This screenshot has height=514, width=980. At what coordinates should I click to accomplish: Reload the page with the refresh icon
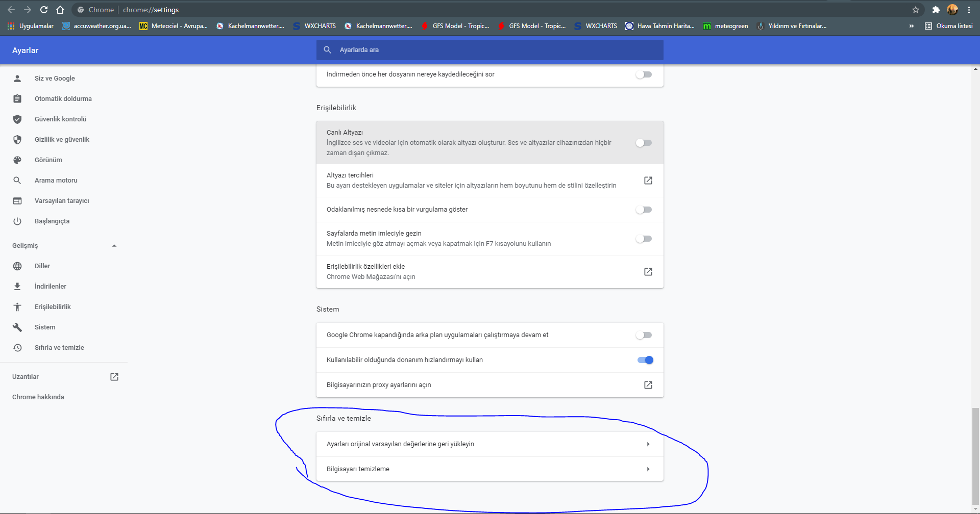pos(44,10)
